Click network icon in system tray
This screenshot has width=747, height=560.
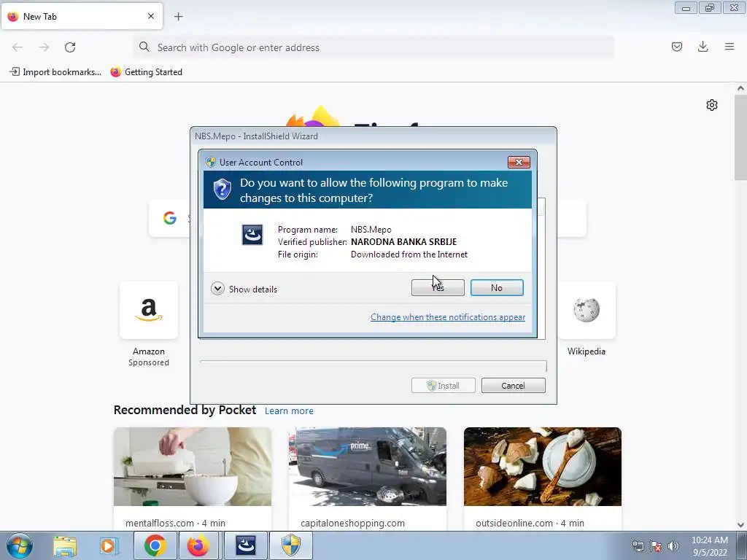point(638,546)
